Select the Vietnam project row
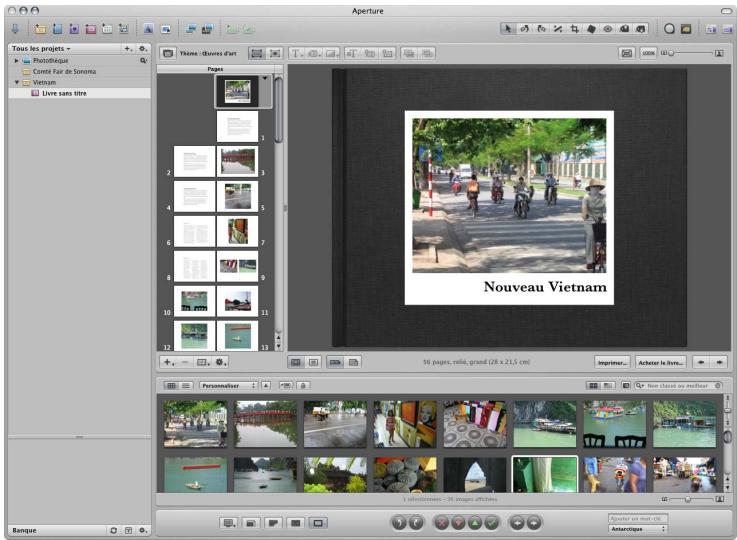Viewport: 737px width, 540px height. (79, 82)
